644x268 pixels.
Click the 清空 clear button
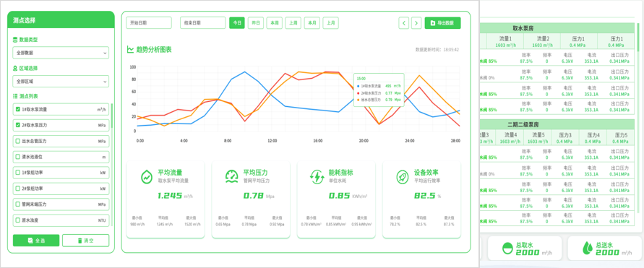coord(86,241)
